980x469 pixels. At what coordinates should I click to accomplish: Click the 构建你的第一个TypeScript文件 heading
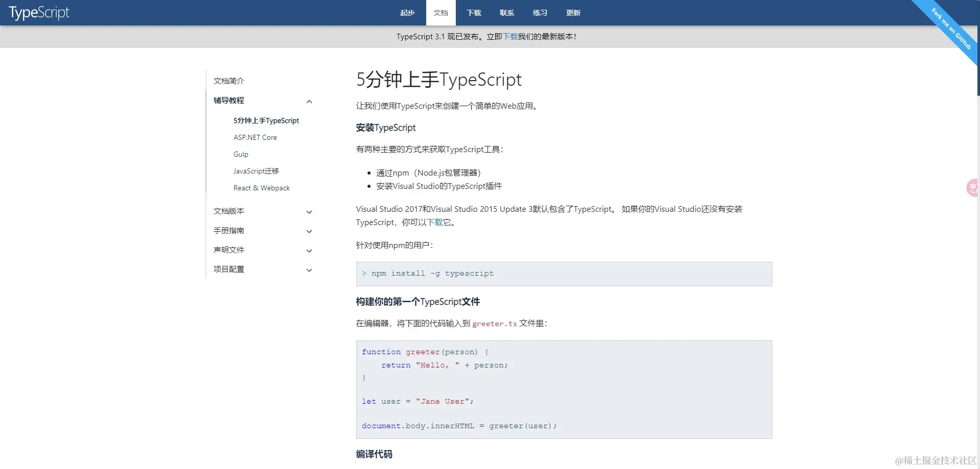(x=418, y=302)
